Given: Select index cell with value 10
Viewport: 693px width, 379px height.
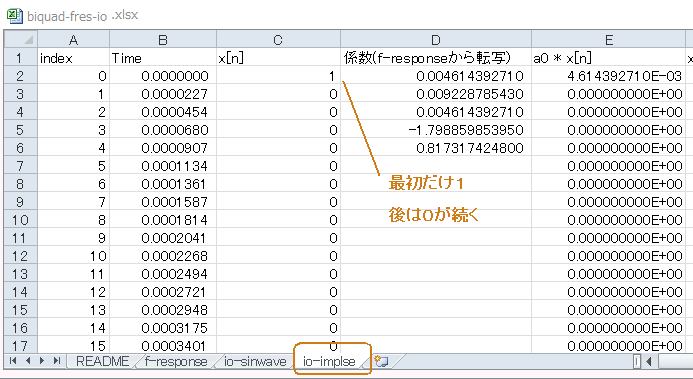Looking at the screenshot, I should pyautogui.click(x=73, y=256).
